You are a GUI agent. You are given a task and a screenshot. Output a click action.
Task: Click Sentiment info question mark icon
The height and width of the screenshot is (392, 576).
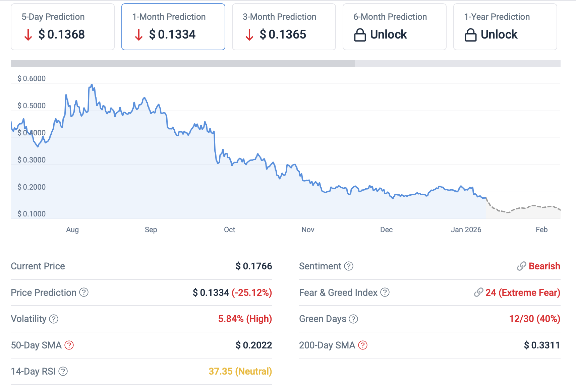tap(349, 266)
